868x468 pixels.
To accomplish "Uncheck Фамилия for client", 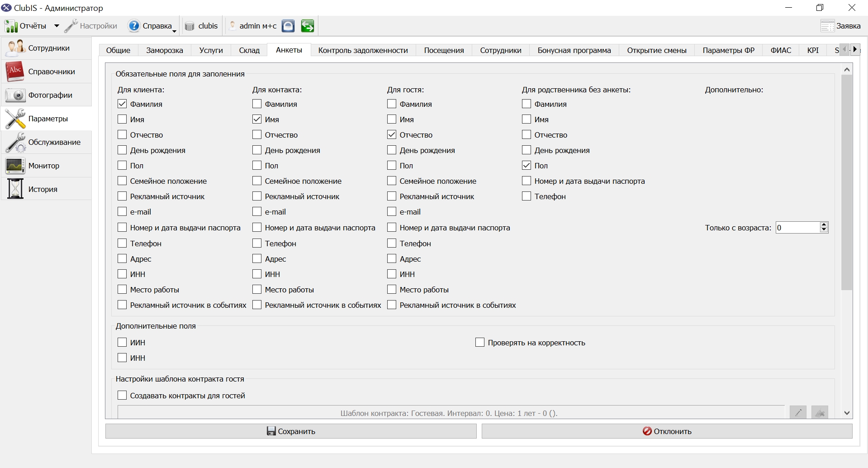I will click(x=122, y=104).
